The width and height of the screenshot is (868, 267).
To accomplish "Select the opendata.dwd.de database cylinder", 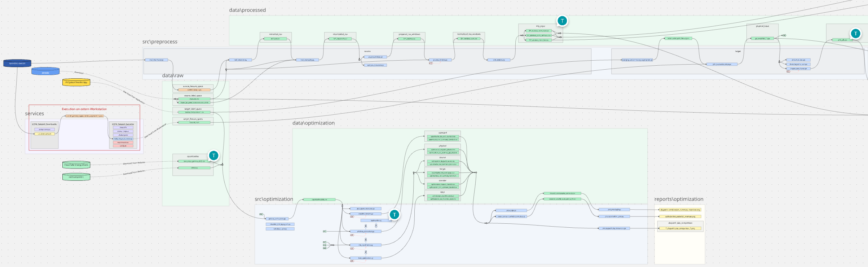I will click(17, 63).
